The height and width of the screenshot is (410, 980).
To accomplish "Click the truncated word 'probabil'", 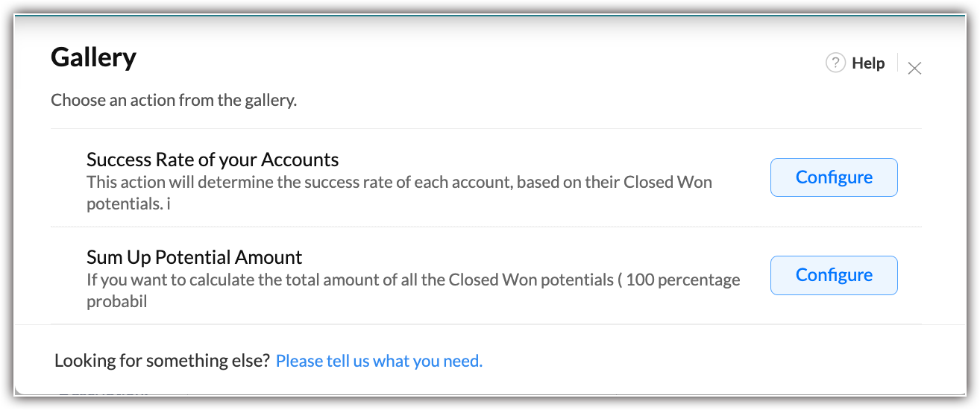I will tap(116, 301).
